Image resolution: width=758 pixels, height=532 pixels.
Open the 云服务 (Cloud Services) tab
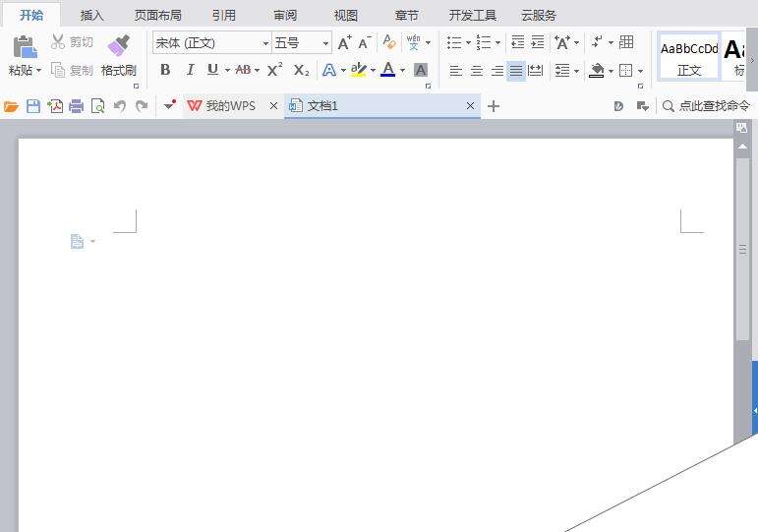(539, 16)
